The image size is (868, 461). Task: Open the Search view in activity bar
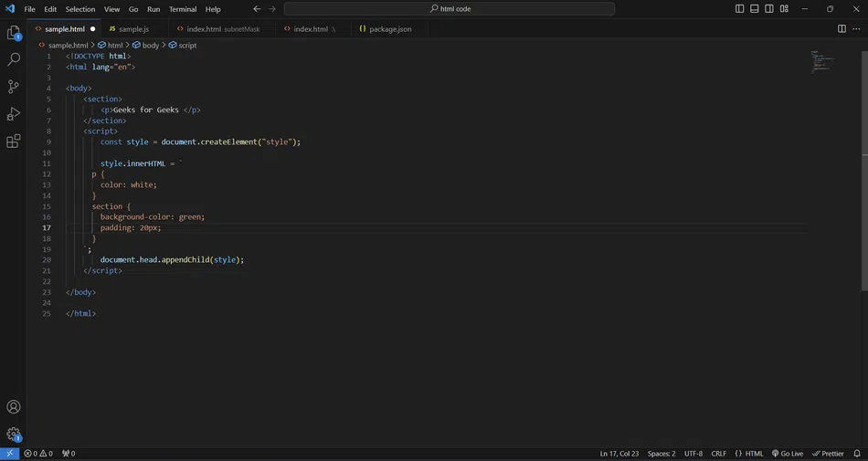coord(14,60)
